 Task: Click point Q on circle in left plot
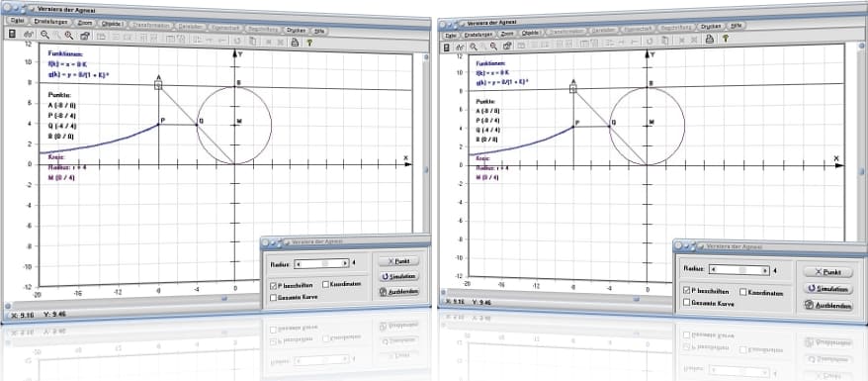point(197,125)
